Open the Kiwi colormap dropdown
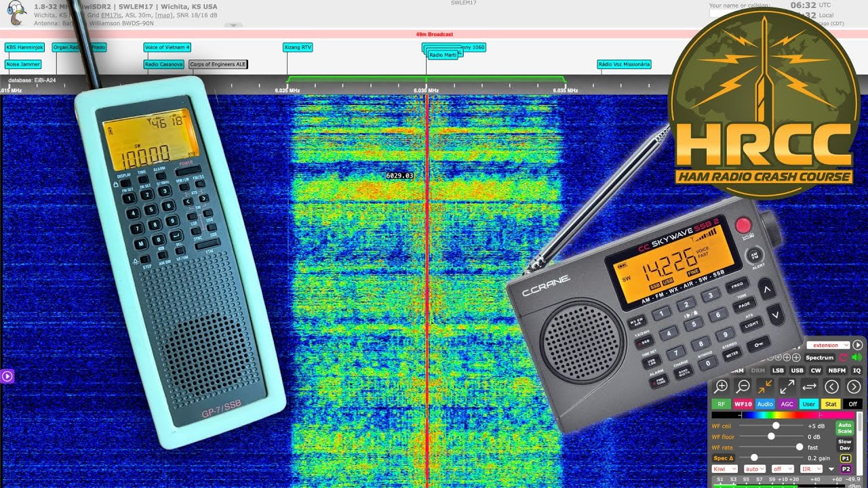This screenshot has width=868, height=488. pos(724,468)
